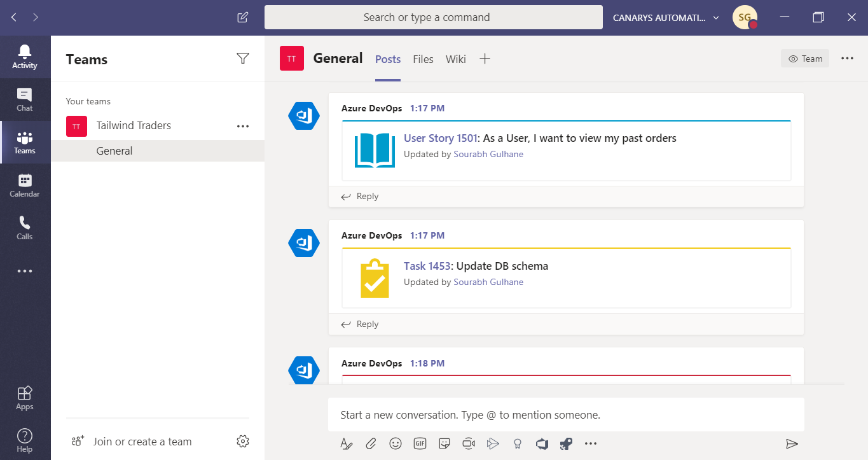Click the 1:17 PM timestamp on Task 1453 post
868x460 pixels.
[427, 235]
